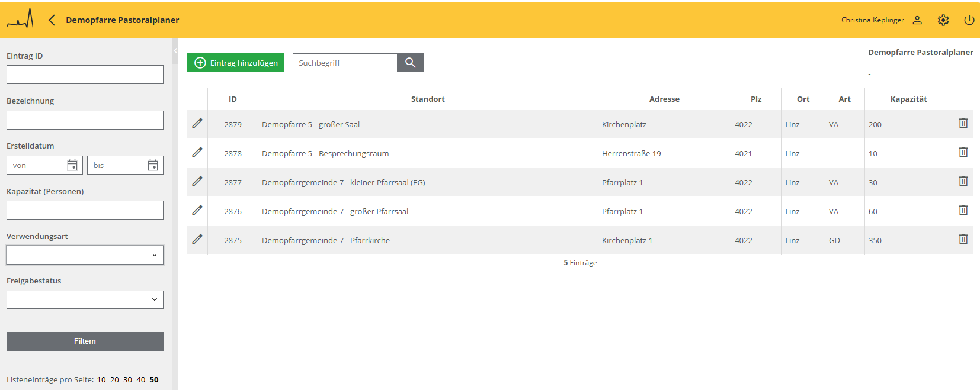Open the 'von' date calendar icon
The width and height of the screenshot is (980, 390).
click(x=72, y=165)
